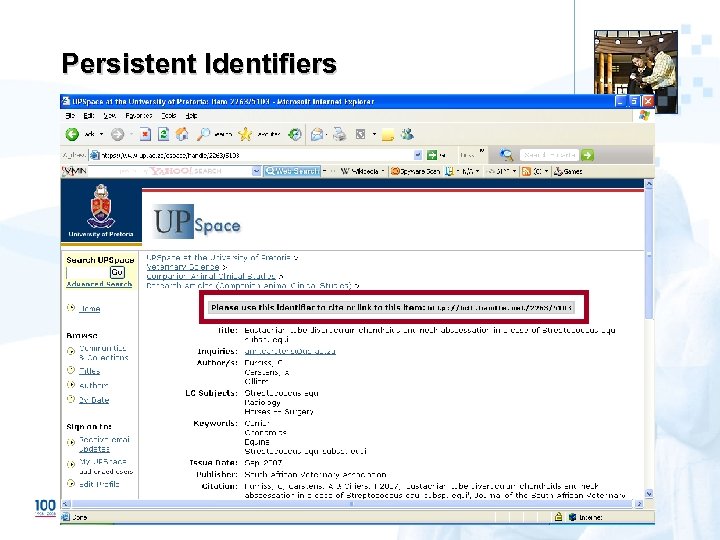This screenshot has width=720, height=540.
Task: Open the View menu
Action: (109, 116)
